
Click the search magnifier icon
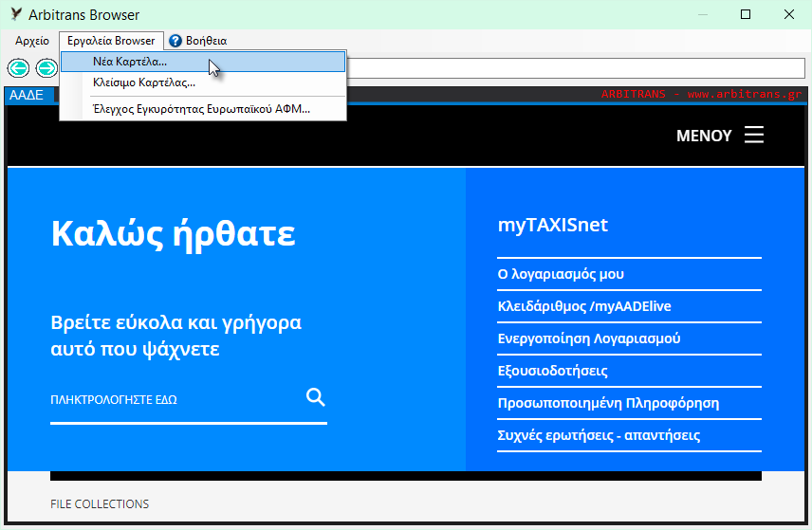315,397
